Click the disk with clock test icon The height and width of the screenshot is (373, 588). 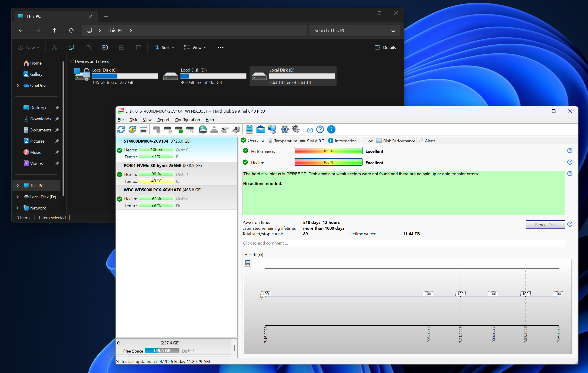(x=168, y=129)
